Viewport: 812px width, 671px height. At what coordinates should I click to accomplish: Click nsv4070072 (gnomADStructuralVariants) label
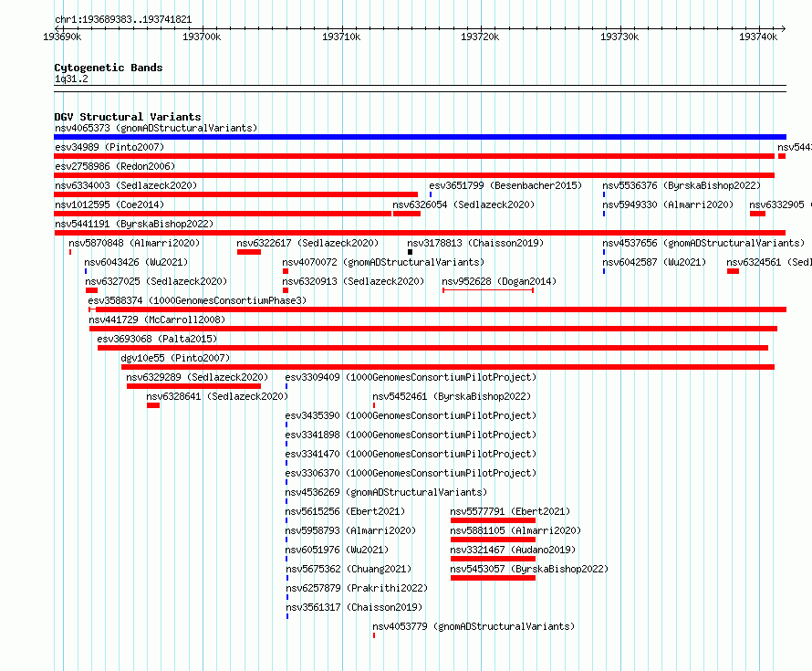[x=383, y=262]
